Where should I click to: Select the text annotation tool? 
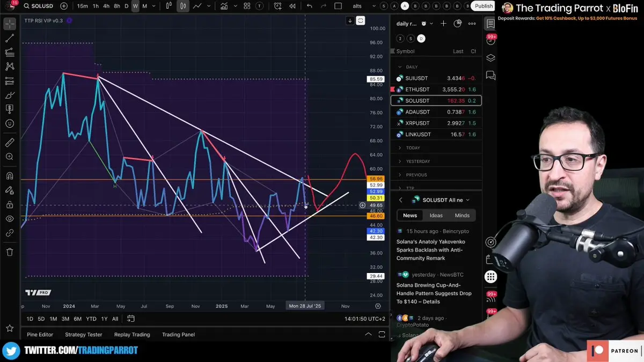click(x=10, y=109)
